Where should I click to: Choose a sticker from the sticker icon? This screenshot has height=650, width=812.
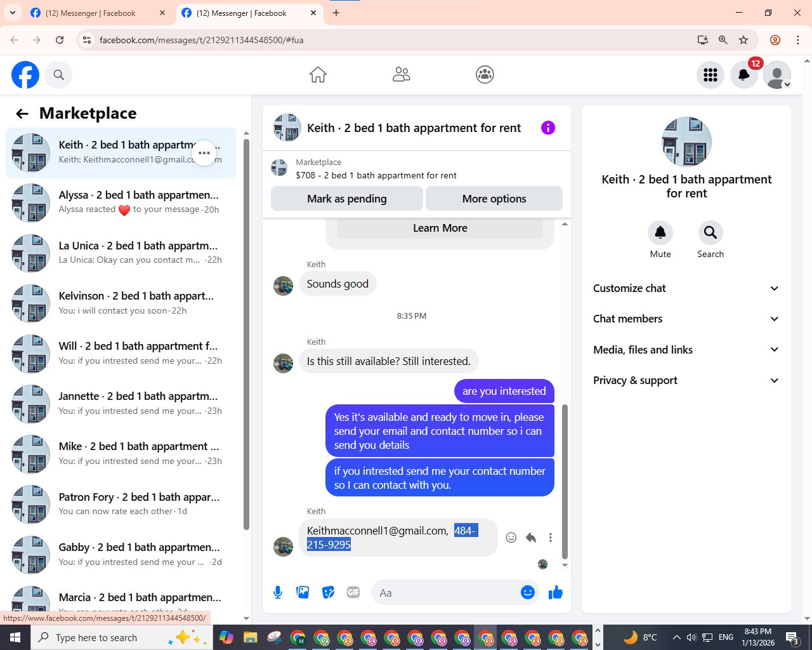click(x=328, y=593)
